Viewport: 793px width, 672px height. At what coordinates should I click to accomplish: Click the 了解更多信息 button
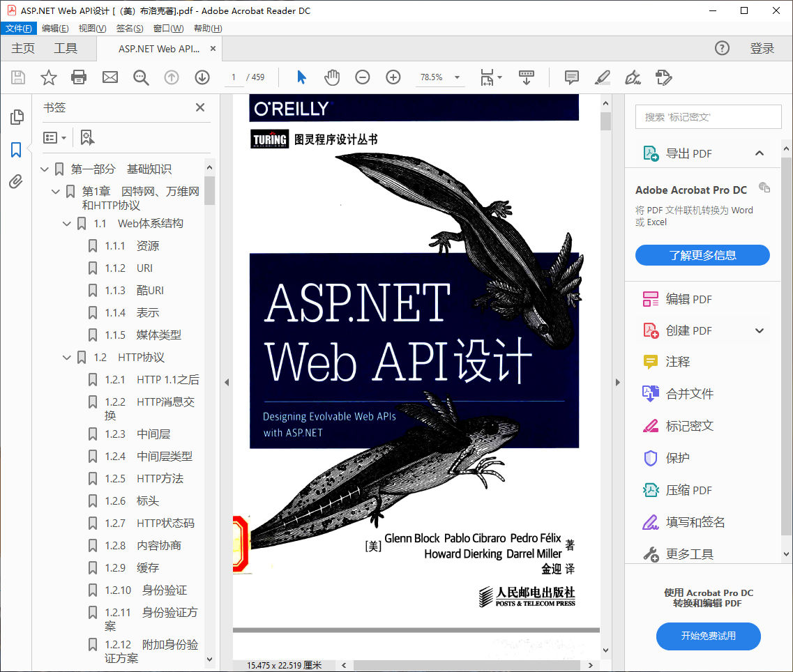702,255
